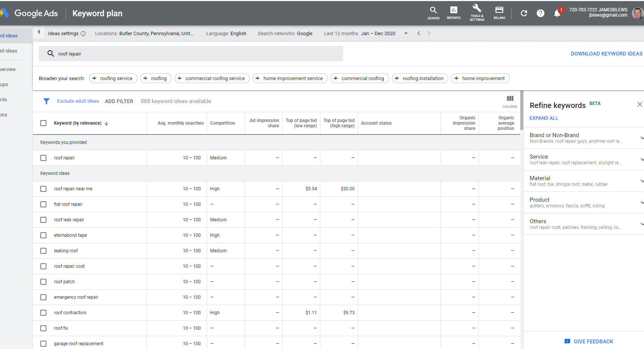The height and width of the screenshot is (349, 644).
Task: Open the Search tool in header
Action: pyautogui.click(x=433, y=13)
